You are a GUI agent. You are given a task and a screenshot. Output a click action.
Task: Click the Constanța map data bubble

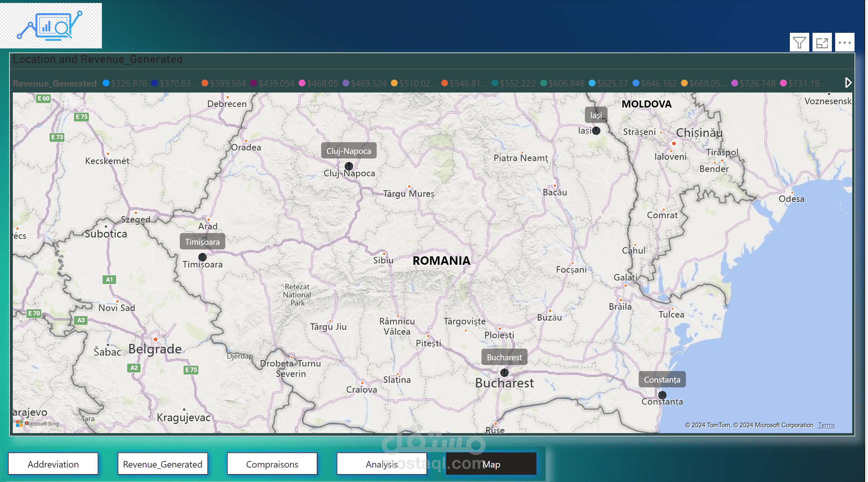(x=662, y=395)
